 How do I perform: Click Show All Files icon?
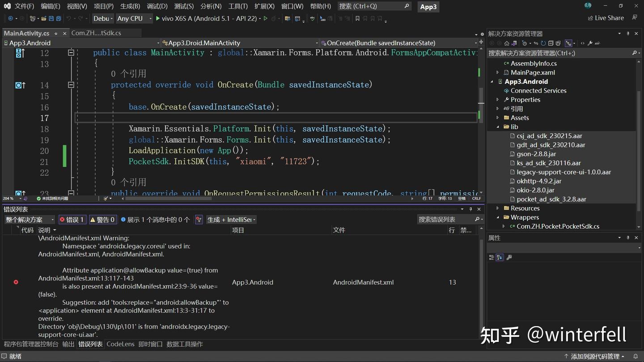(x=558, y=43)
